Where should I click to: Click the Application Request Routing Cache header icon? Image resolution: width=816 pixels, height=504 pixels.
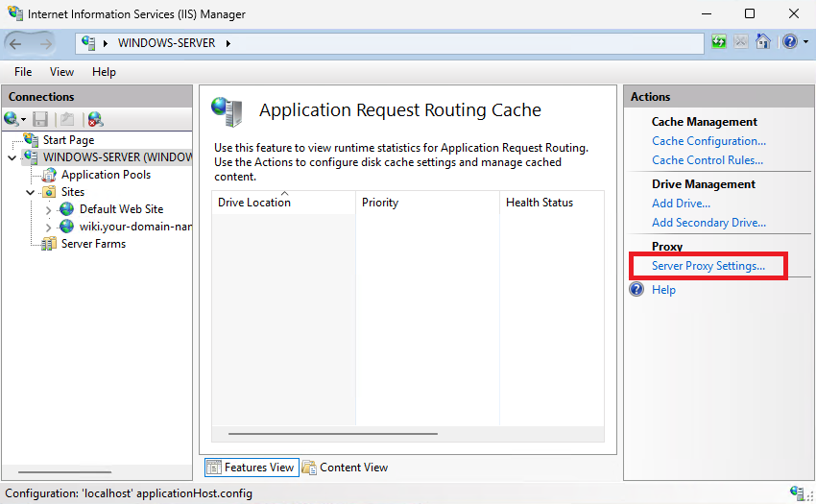point(227,111)
